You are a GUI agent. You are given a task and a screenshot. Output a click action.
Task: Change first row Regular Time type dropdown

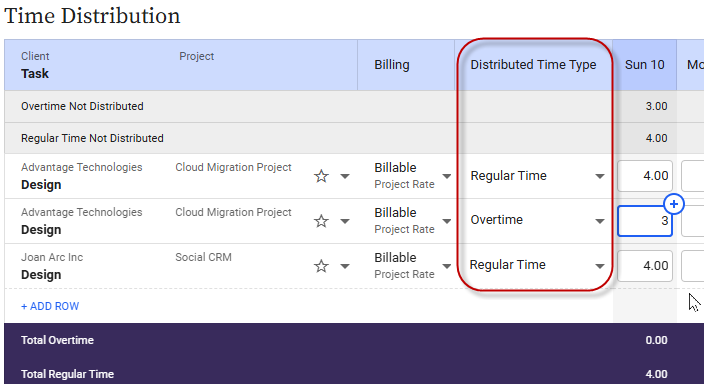coord(537,176)
